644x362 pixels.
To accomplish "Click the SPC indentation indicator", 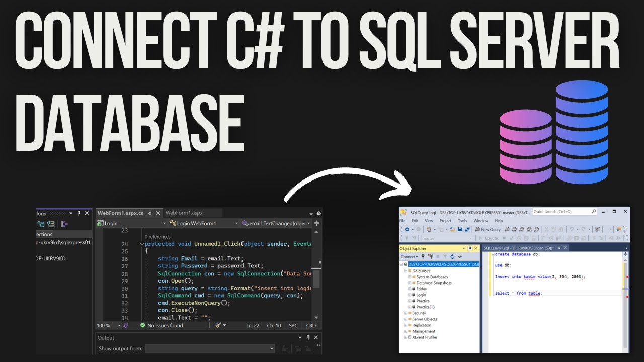I will tap(293, 326).
